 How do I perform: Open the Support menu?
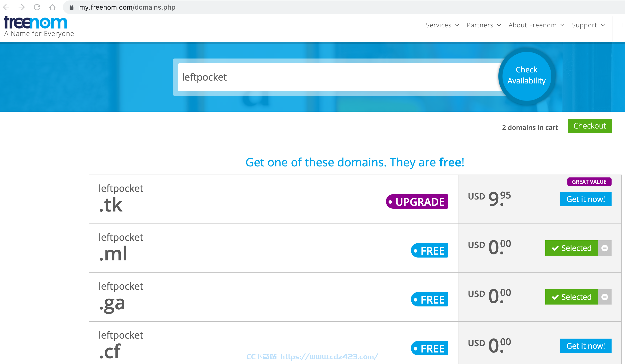(588, 25)
